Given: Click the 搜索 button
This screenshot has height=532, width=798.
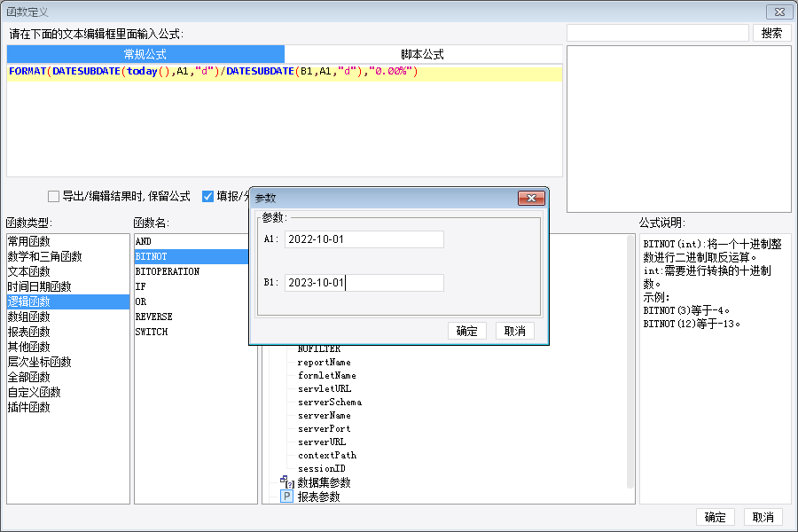Looking at the screenshot, I should point(771,33).
